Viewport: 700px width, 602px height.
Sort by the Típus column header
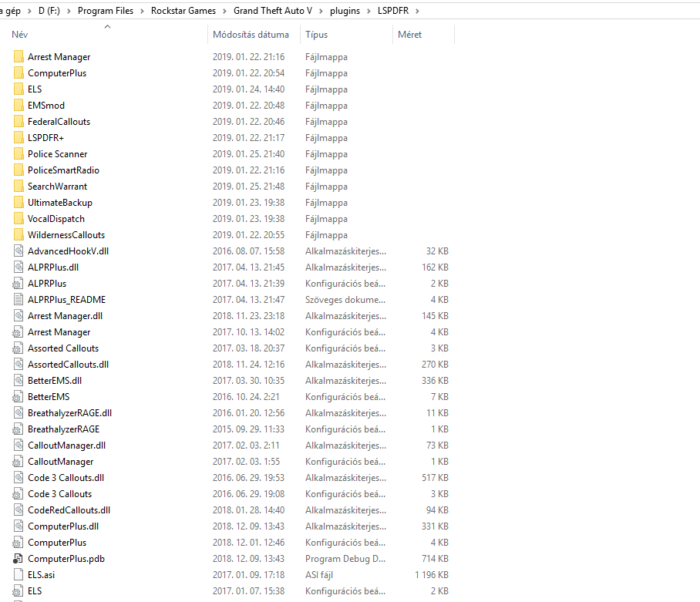(x=317, y=35)
